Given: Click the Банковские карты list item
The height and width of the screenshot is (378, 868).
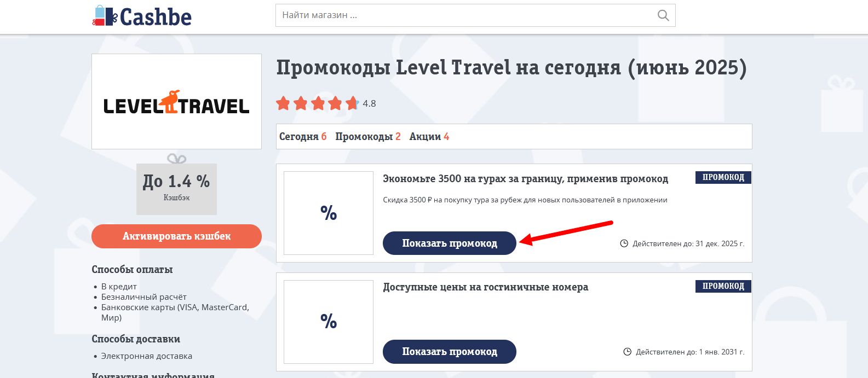Looking at the screenshot, I should pyautogui.click(x=175, y=312).
